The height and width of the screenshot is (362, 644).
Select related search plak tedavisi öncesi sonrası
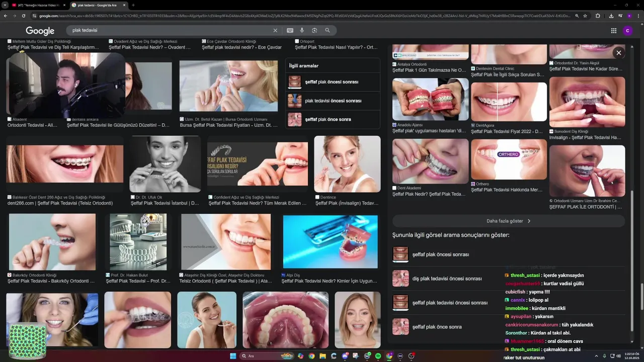(x=333, y=101)
